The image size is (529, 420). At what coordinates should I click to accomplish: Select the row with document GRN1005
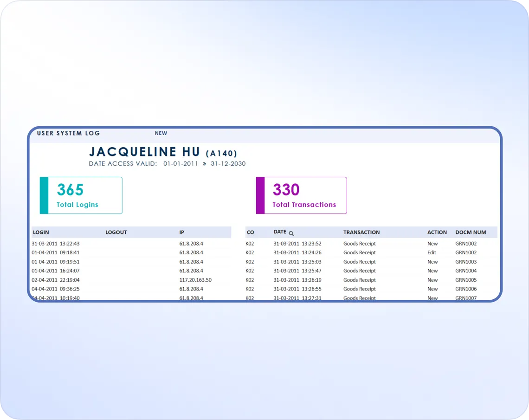[371, 280]
